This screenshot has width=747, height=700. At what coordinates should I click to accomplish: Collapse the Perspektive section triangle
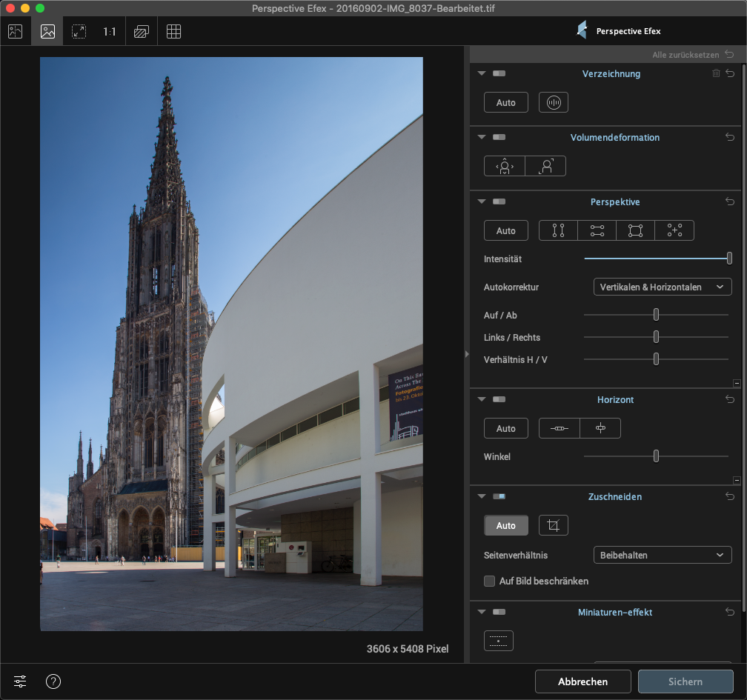[x=481, y=201]
